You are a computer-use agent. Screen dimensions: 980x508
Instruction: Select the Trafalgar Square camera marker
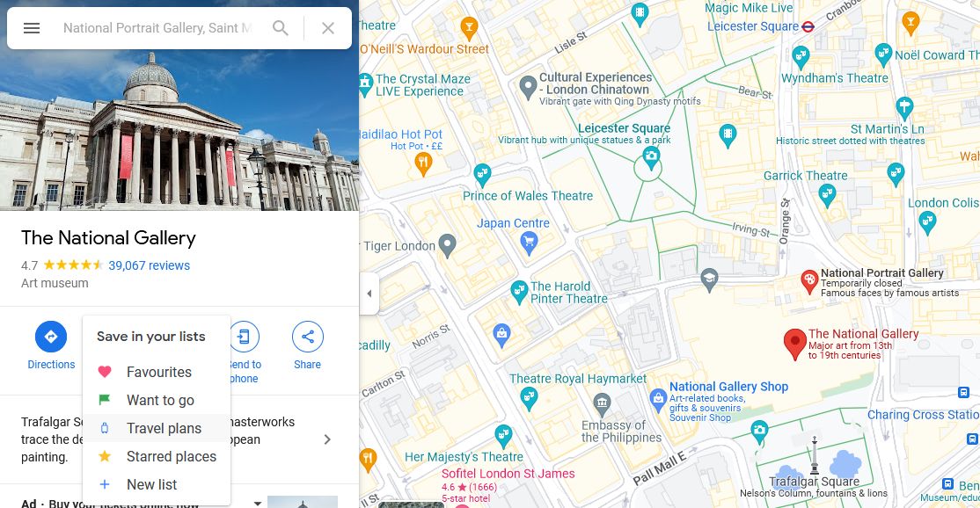759,432
